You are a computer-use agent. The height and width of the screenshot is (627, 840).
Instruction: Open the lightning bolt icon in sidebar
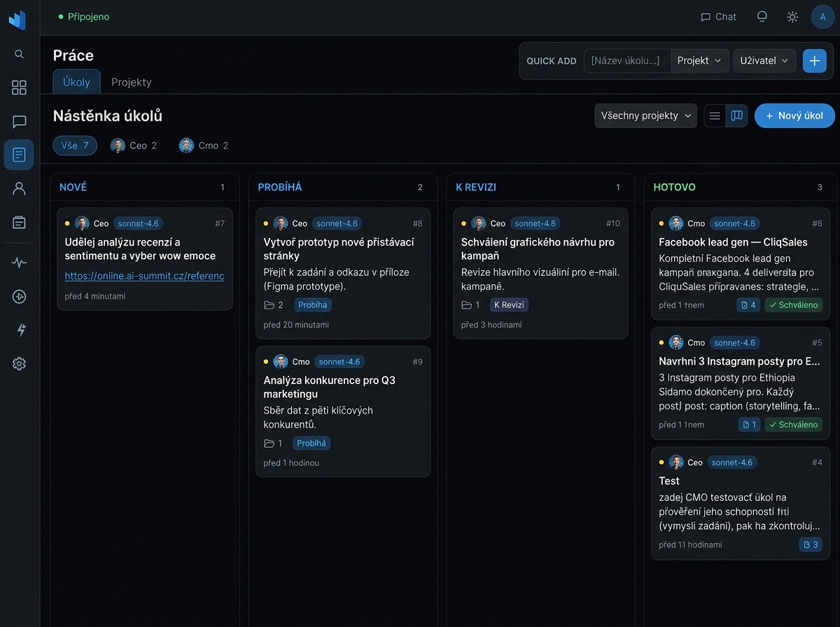click(x=20, y=330)
